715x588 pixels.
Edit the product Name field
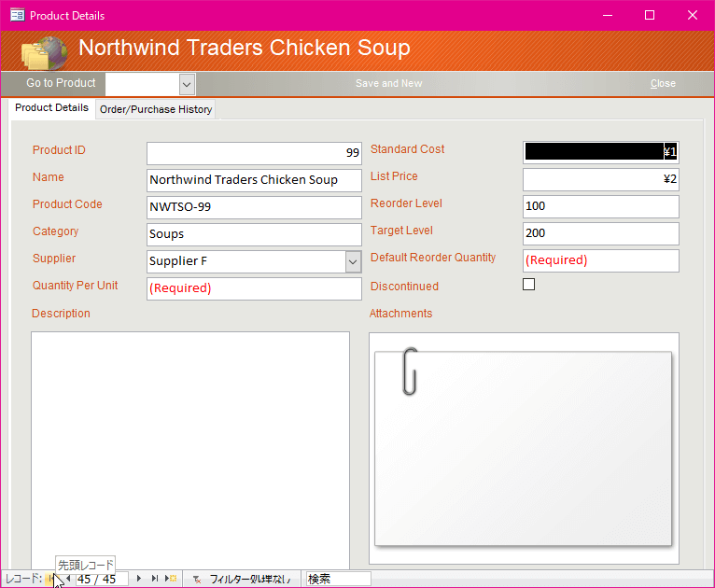pyautogui.click(x=254, y=180)
